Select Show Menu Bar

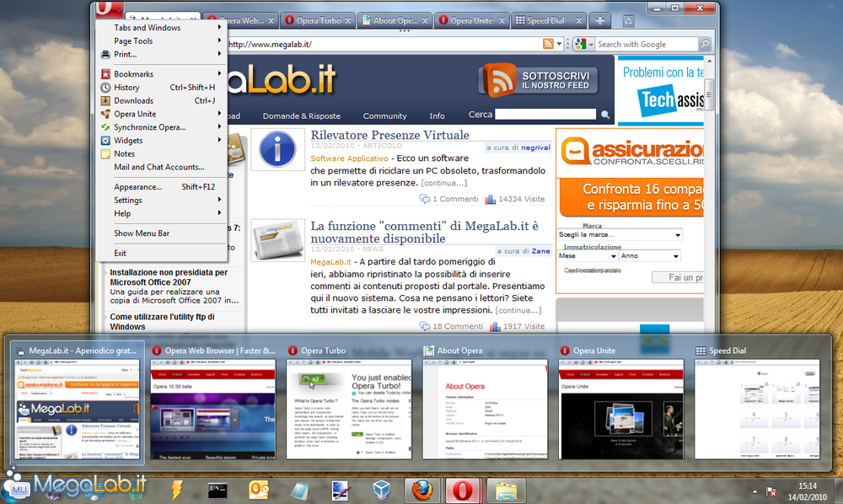coord(161,233)
